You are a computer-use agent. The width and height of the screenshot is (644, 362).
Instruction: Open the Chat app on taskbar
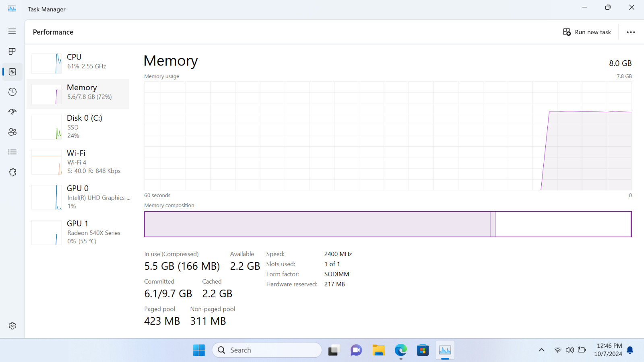tap(356, 350)
